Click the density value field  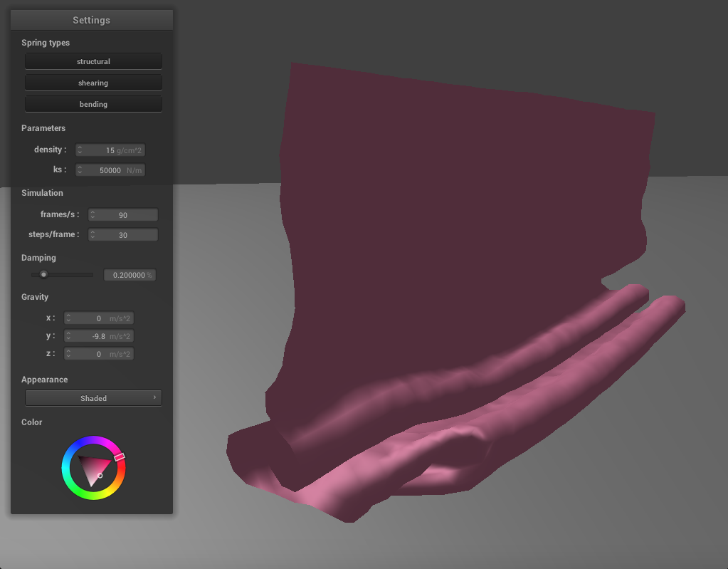tap(114, 150)
